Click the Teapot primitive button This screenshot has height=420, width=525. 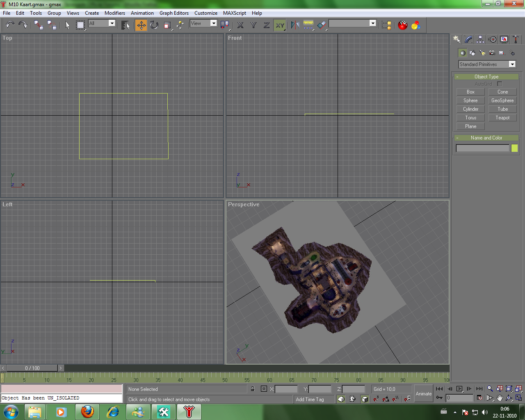pos(502,118)
